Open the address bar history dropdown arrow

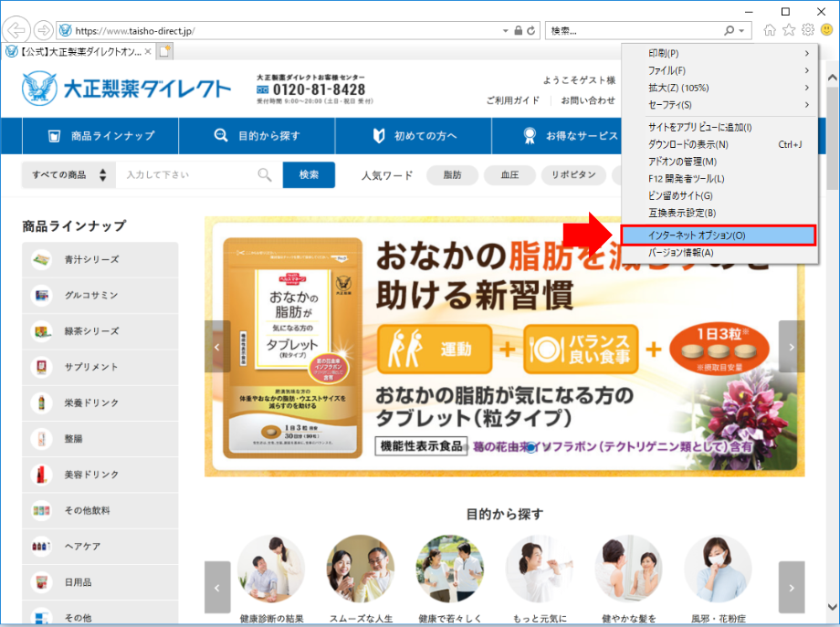coord(505,31)
